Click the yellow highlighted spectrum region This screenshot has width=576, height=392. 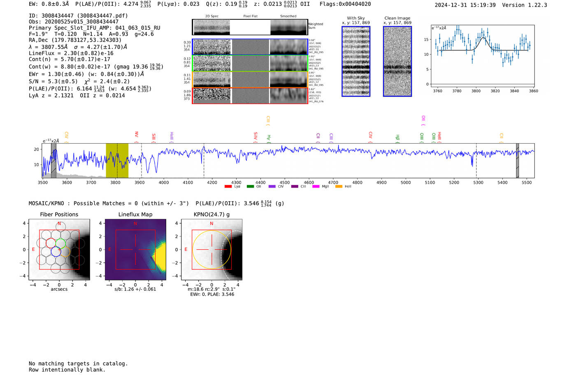point(117,160)
